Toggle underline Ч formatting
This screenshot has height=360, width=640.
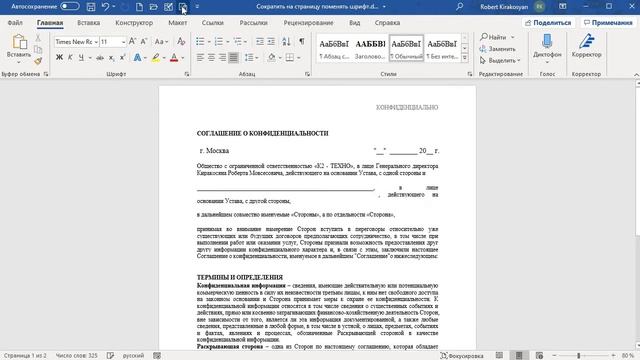(81, 58)
